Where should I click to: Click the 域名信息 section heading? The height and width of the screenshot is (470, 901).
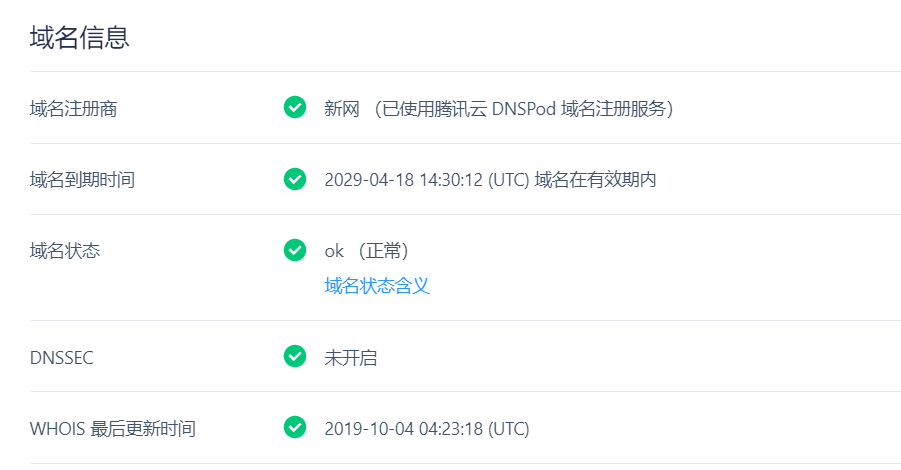coord(80,37)
